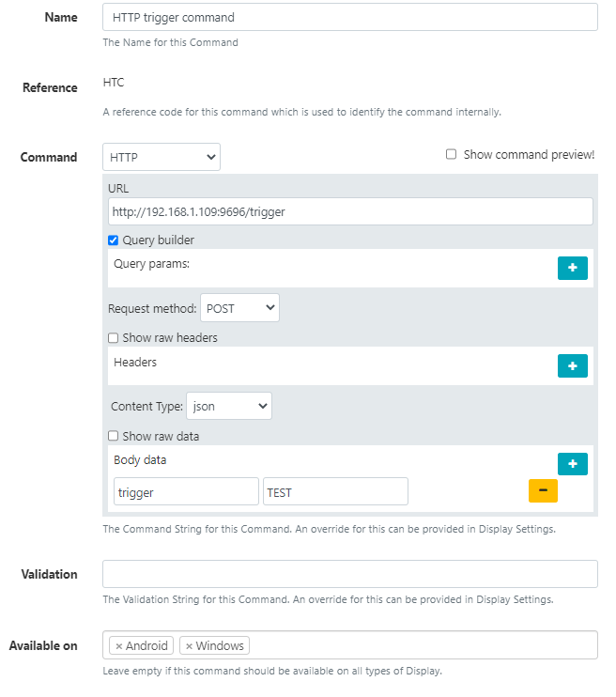Expand the Content Type json dropdown

point(229,406)
